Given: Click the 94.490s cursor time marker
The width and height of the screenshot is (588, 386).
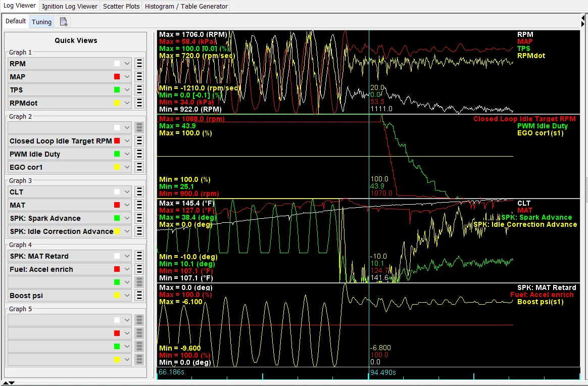Looking at the screenshot, I should pos(383,372).
